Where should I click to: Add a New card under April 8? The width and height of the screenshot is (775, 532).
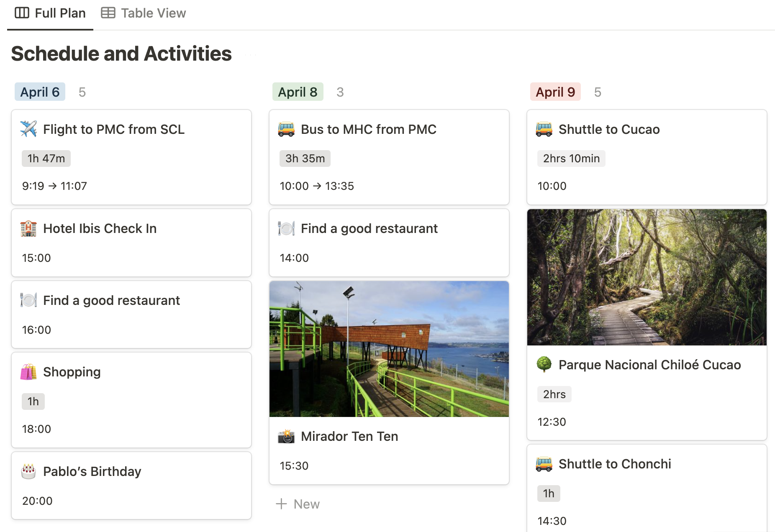tap(298, 504)
